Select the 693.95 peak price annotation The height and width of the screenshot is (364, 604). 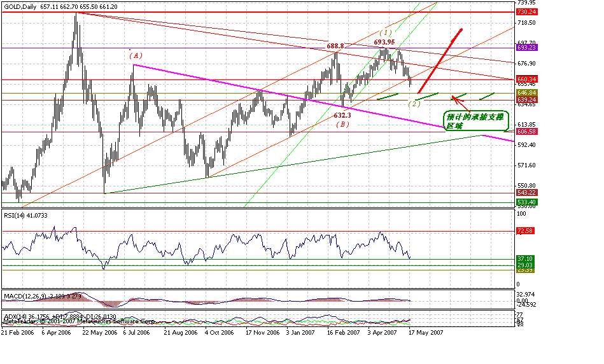(x=384, y=42)
